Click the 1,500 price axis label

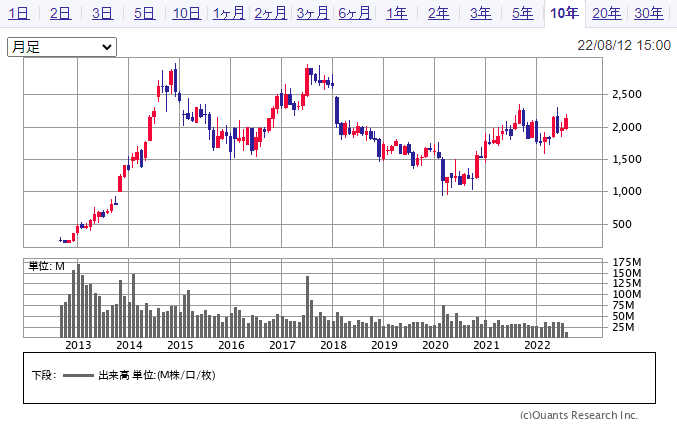point(627,159)
